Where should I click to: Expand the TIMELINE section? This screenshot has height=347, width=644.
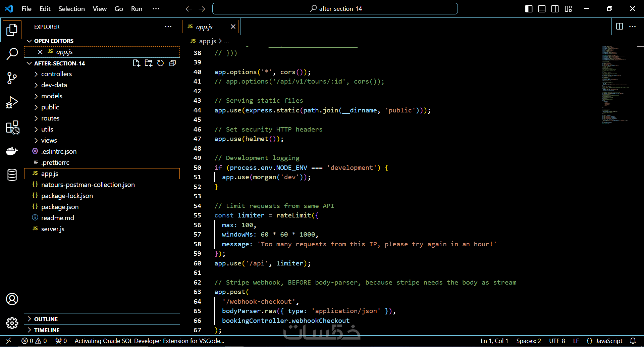tap(47, 330)
